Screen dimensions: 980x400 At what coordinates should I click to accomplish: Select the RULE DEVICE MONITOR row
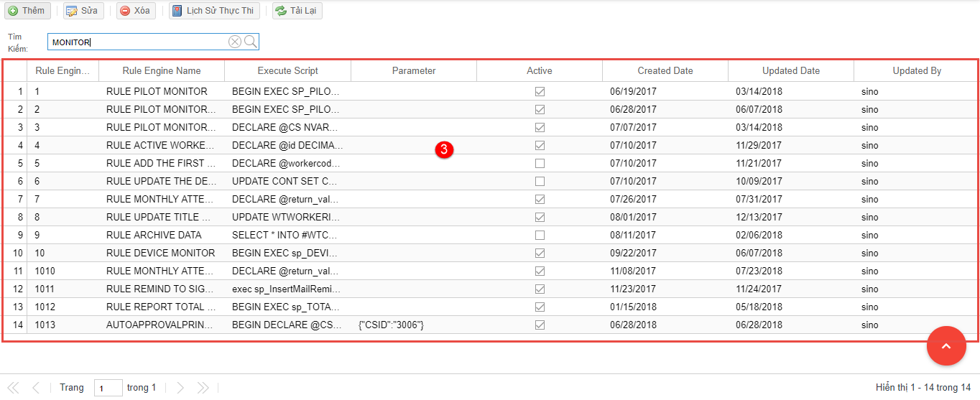coord(160,254)
